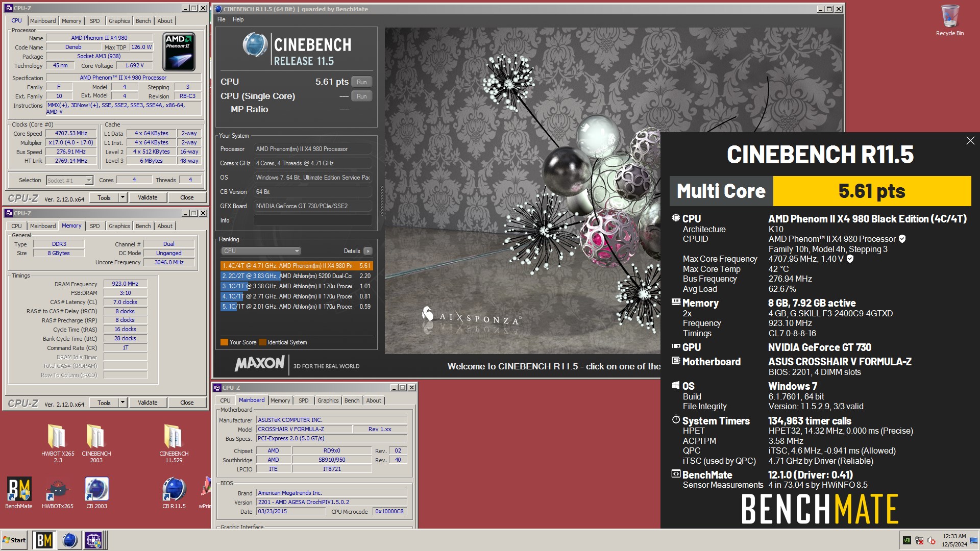This screenshot has height=551, width=980.
Task: Click the Southbridge value SB910/950
Action: [332, 460]
